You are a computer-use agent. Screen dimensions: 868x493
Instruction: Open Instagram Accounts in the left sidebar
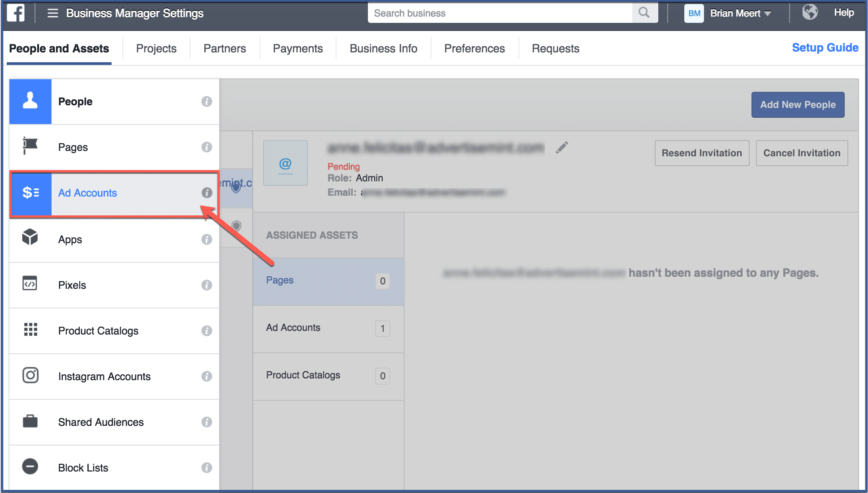coord(114,377)
